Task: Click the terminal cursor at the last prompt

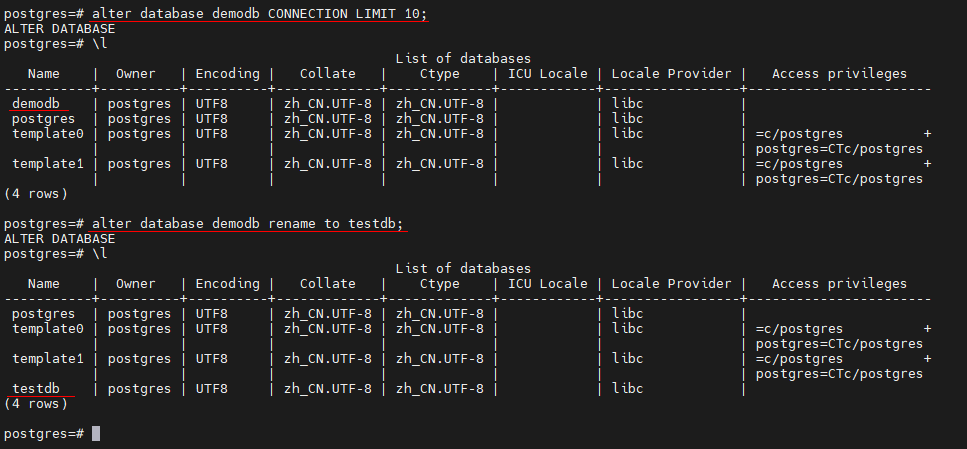Action: pos(96,433)
